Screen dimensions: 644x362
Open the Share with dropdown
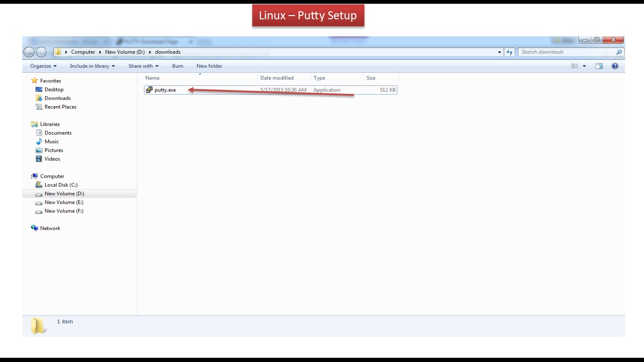point(143,66)
